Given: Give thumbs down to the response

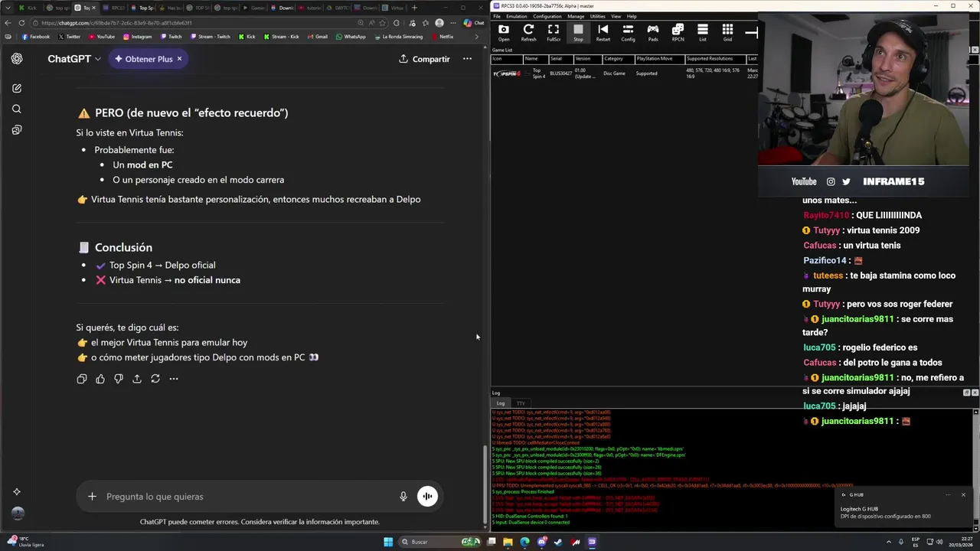Looking at the screenshot, I should 119,379.
